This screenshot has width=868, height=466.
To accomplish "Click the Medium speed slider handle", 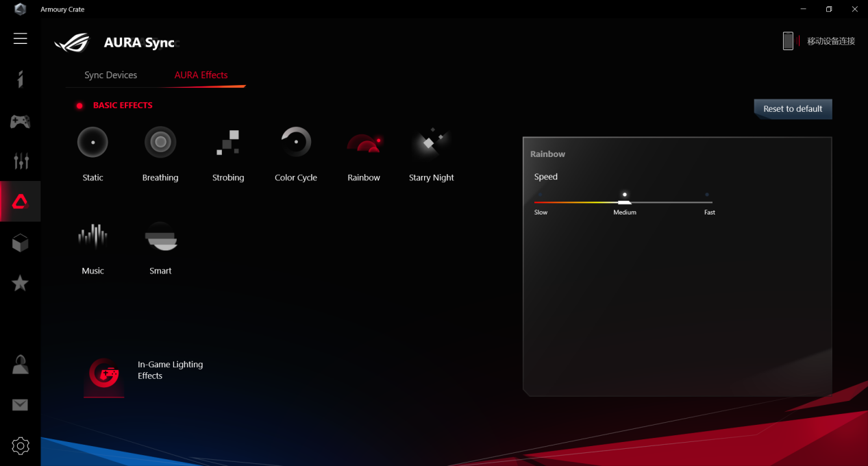I will click(624, 202).
